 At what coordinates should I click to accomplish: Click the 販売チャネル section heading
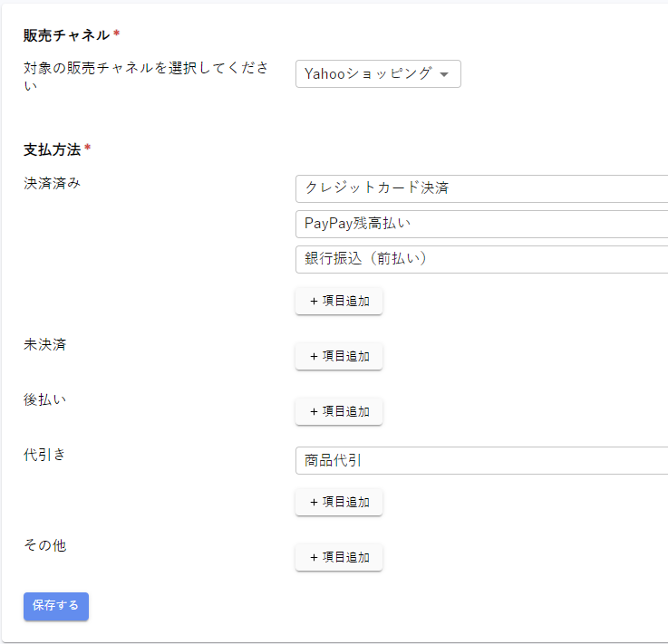click(x=67, y=34)
